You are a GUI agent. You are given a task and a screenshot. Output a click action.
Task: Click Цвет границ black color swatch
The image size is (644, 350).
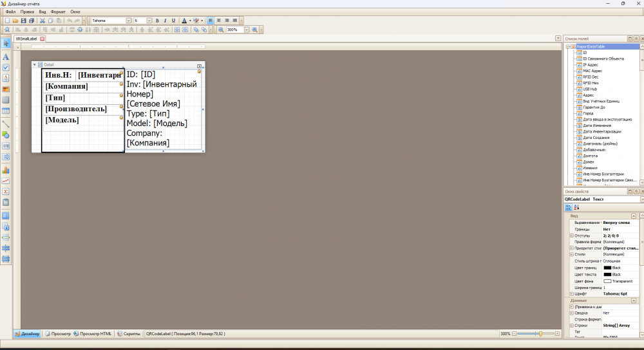pos(607,268)
